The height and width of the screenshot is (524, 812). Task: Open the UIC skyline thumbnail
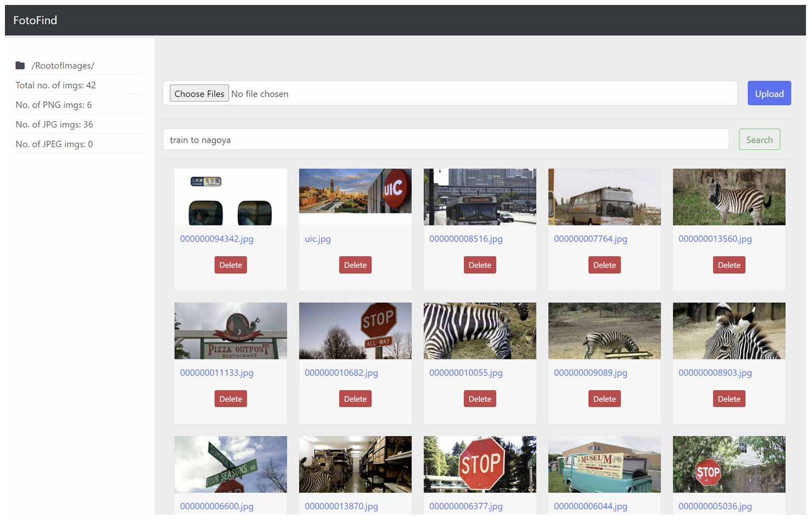pos(355,191)
